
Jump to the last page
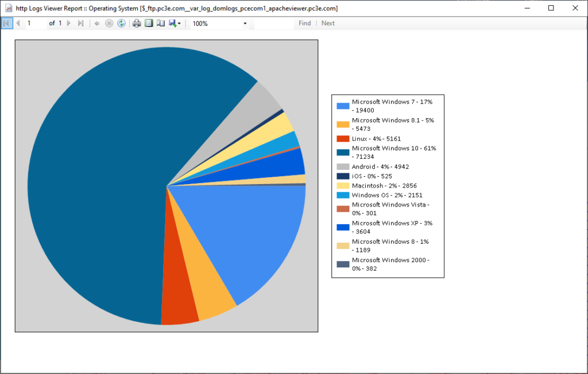coord(81,24)
